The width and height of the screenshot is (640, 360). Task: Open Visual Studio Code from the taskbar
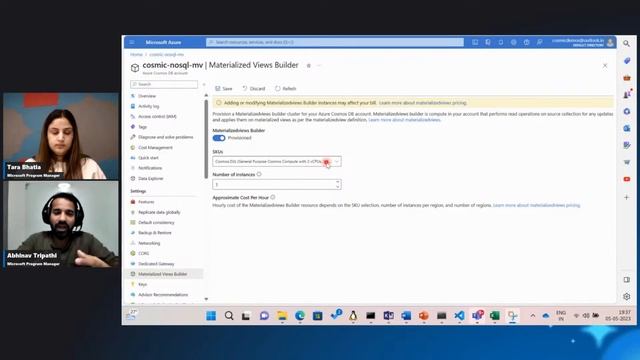point(459,316)
